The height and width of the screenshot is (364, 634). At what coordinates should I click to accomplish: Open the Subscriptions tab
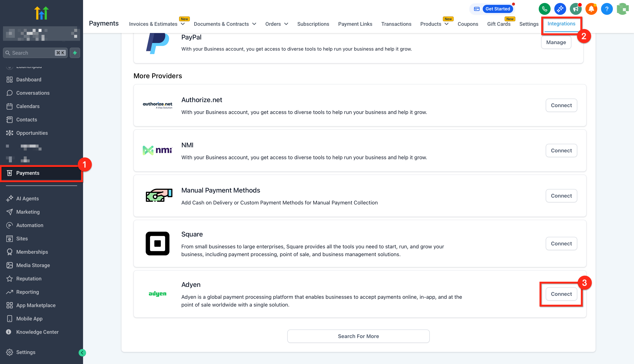tap(313, 24)
